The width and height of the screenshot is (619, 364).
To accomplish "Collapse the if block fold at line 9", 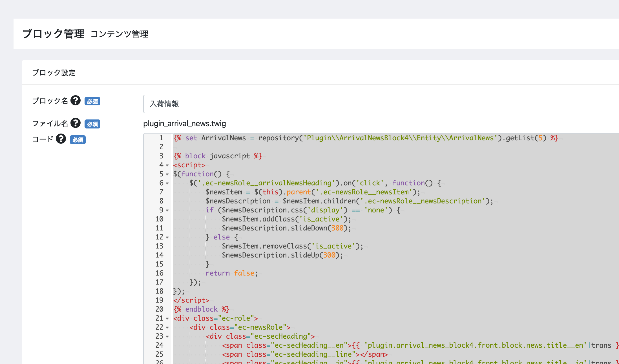I will point(167,210).
